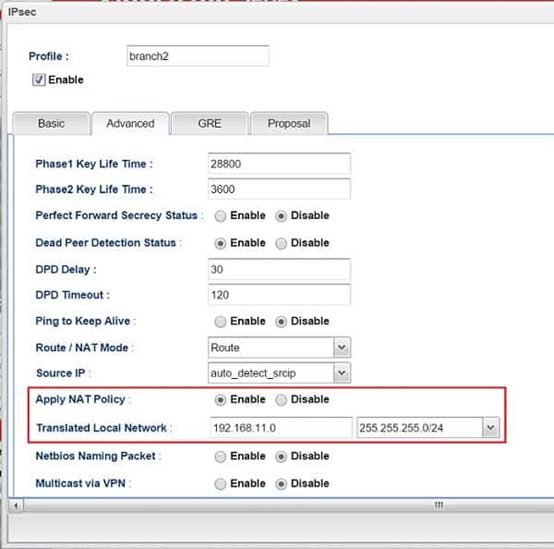Enable Perfect Forward Secrecy Status
The height and width of the screenshot is (549, 554).
point(220,216)
